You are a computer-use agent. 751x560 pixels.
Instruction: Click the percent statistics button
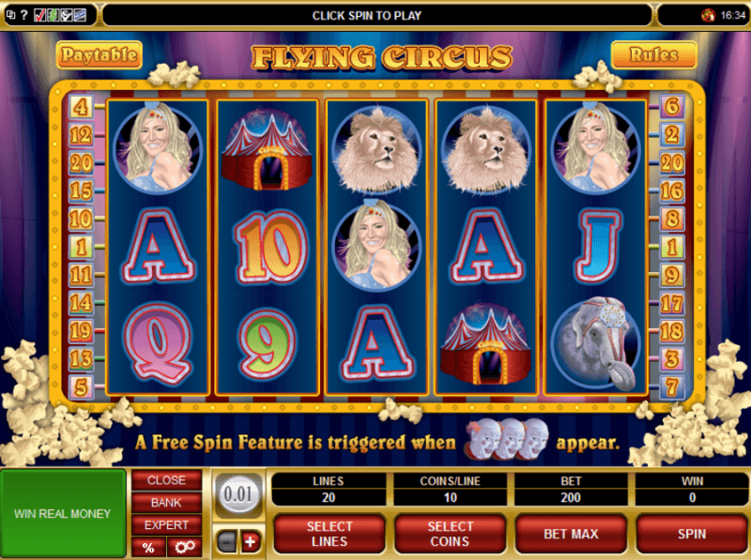click(148, 547)
